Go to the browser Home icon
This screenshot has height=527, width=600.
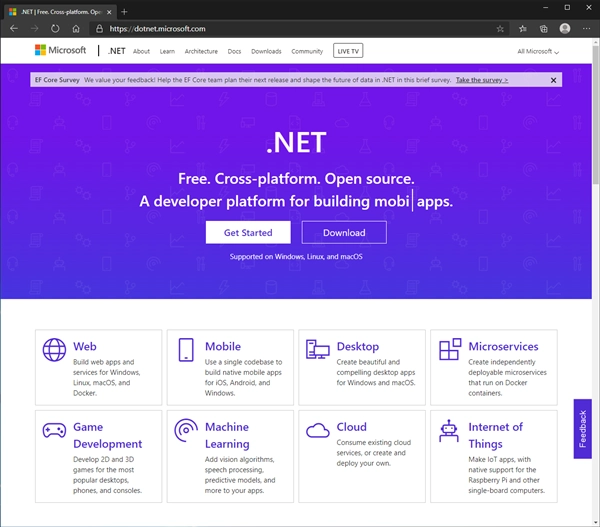point(76,29)
